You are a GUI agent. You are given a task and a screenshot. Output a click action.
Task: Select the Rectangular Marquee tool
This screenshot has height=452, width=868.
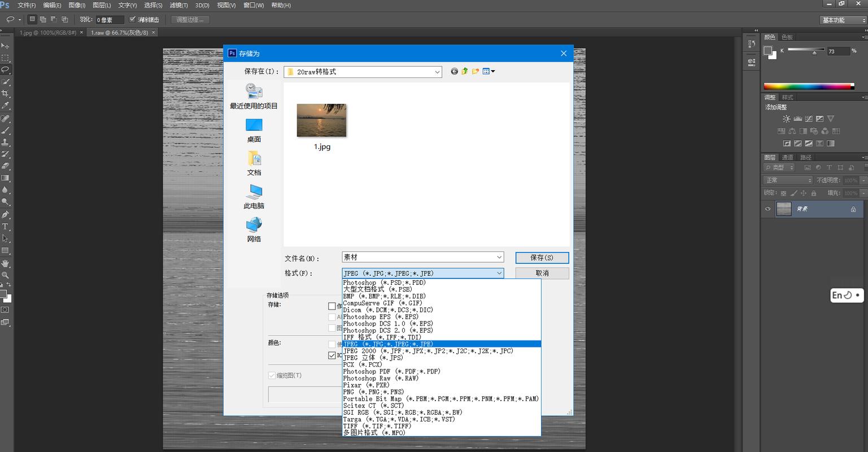pos(5,58)
